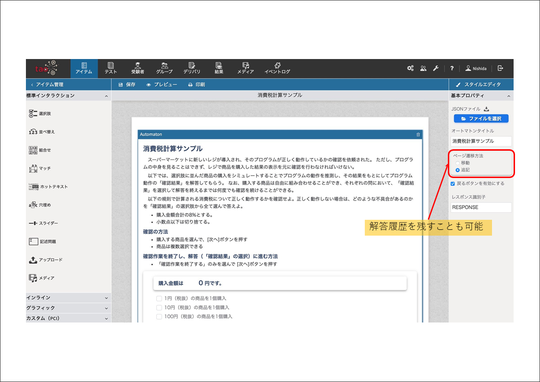Open the メディア tab in top navigation
Screen dimensions: 540x382
(x=246, y=68)
